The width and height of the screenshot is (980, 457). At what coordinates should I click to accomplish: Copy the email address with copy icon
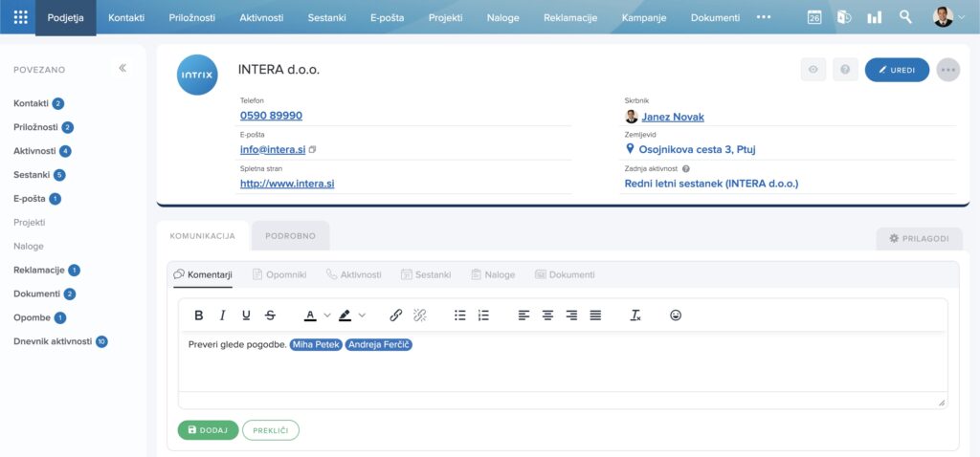(x=313, y=150)
